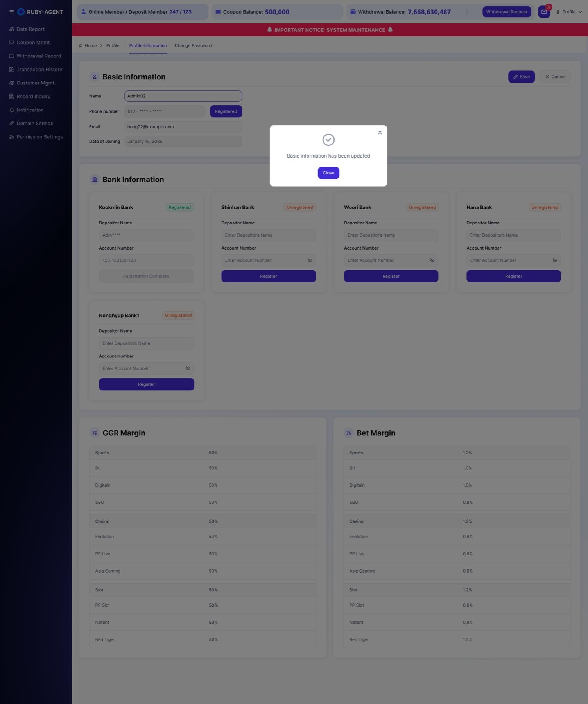Click the Withdrawal Request button
588x704 pixels.
click(x=507, y=12)
